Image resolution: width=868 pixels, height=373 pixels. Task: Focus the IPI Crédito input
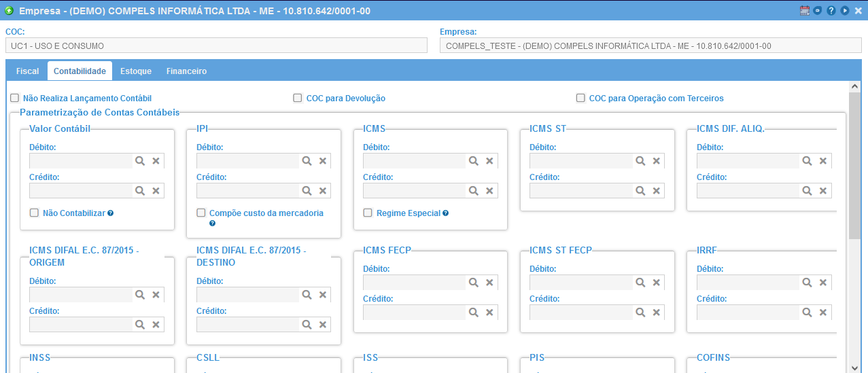(x=248, y=191)
